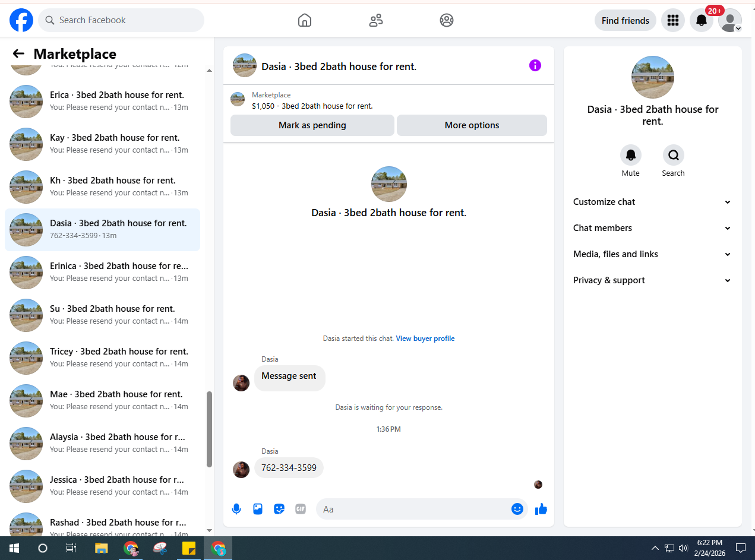Open the Jessica conversation
755x560 pixels.
102,486
